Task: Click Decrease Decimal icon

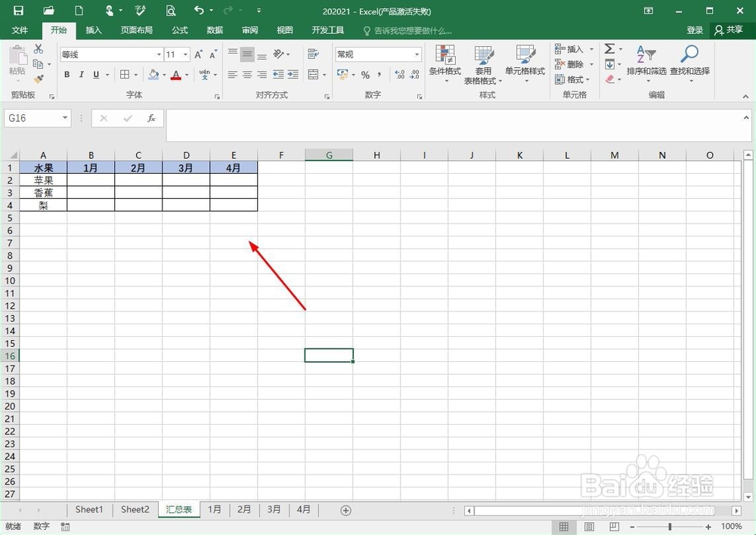Action: 414,75
